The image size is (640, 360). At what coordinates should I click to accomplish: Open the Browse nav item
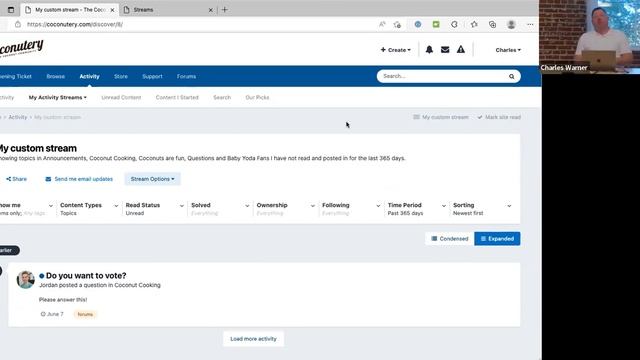tap(56, 76)
